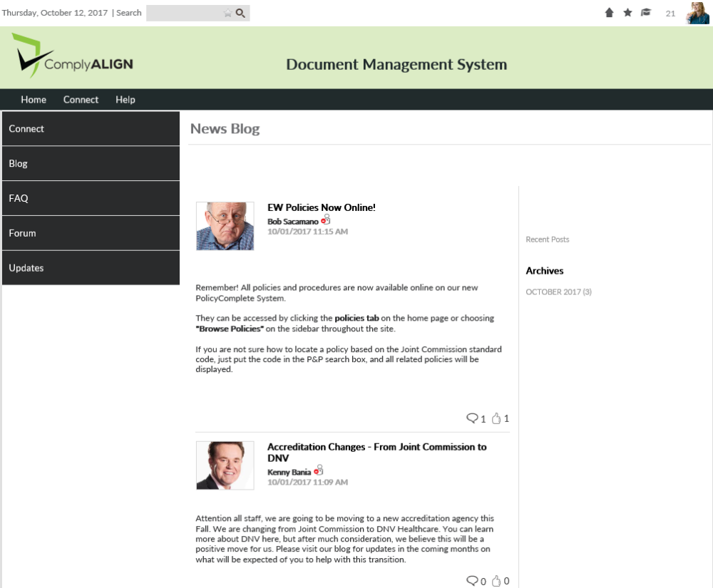Viewport: 713px width, 588px height.
Task: Click the News Blog page heading
Action: [225, 129]
